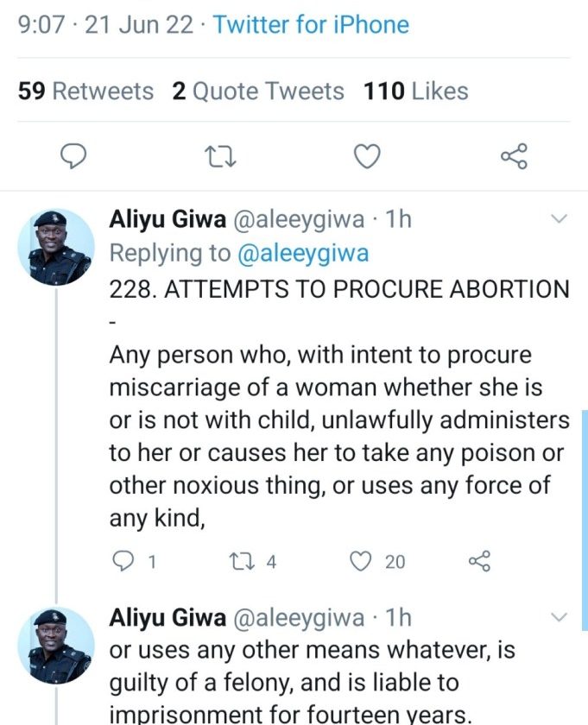This screenshot has width=588, height=725.
Task: Like the tweet with 20 likes
Action: pyautogui.click(x=360, y=562)
